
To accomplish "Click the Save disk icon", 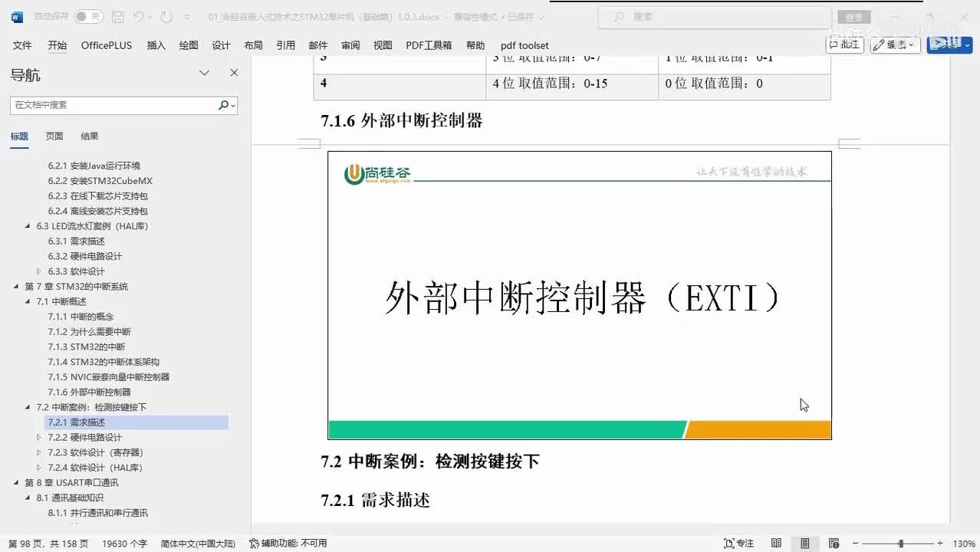I will (x=117, y=16).
